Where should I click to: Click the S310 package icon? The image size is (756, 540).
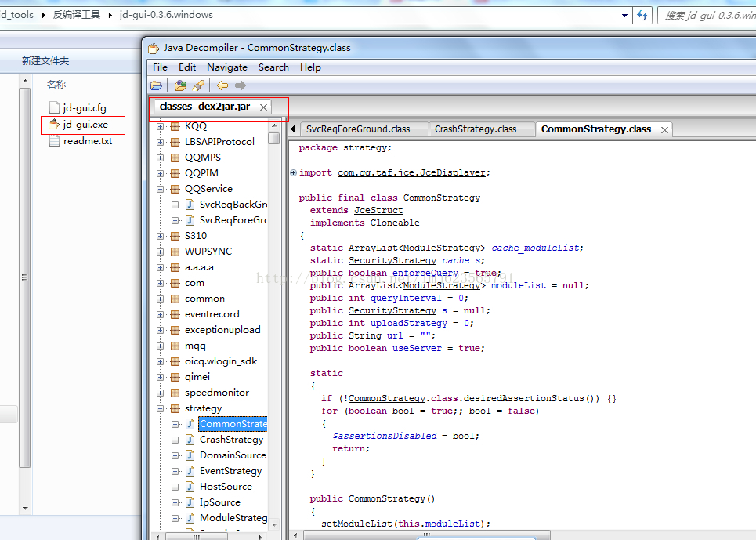pyautogui.click(x=175, y=236)
